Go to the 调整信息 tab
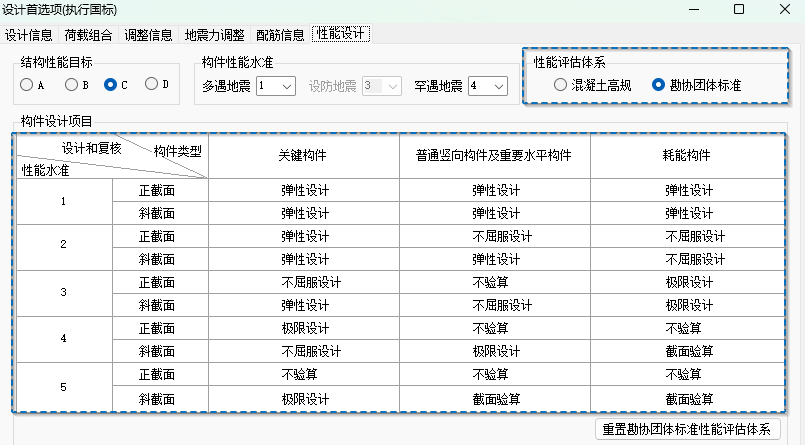The width and height of the screenshot is (805, 445). point(149,34)
